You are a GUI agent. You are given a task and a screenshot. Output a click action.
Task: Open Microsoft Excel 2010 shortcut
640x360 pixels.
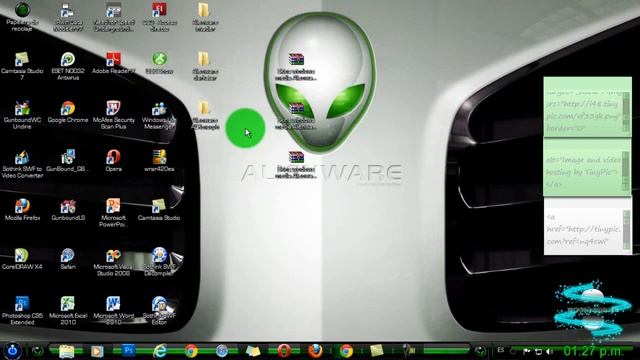(x=68, y=311)
